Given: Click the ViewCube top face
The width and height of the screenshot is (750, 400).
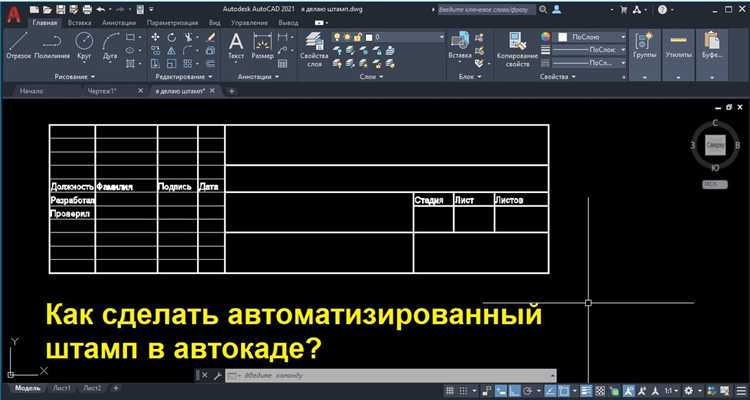Looking at the screenshot, I should (715, 145).
